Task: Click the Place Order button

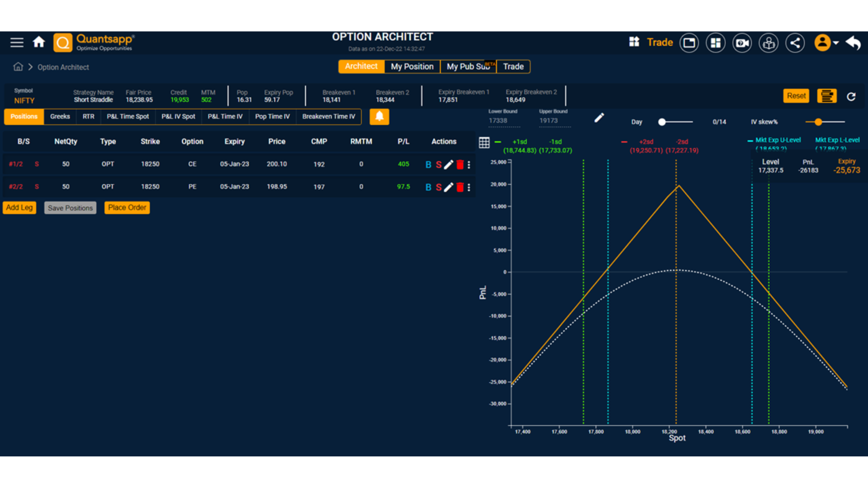Action: pyautogui.click(x=127, y=207)
